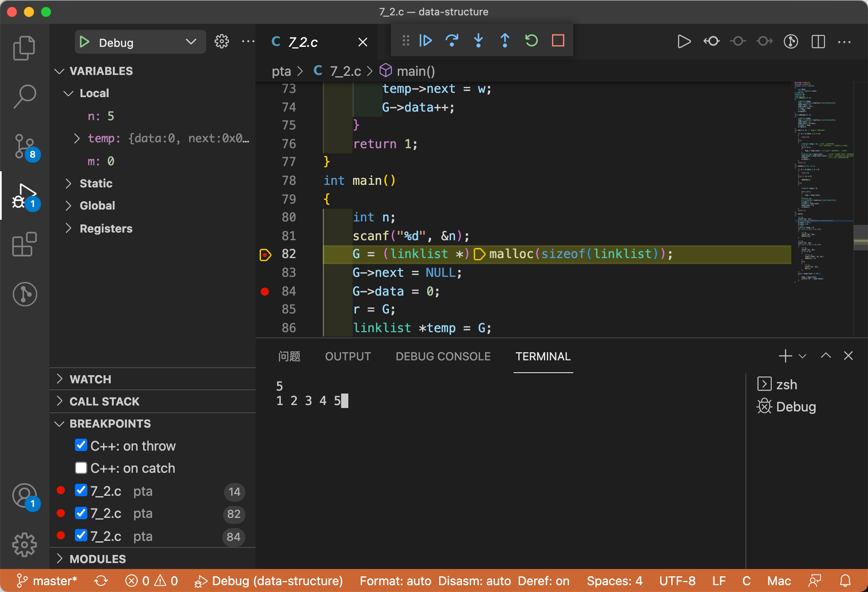This screenshot has height=592, width=868.
Task: Expand the temp variable in Local
Action: click(x=77, y=138)
